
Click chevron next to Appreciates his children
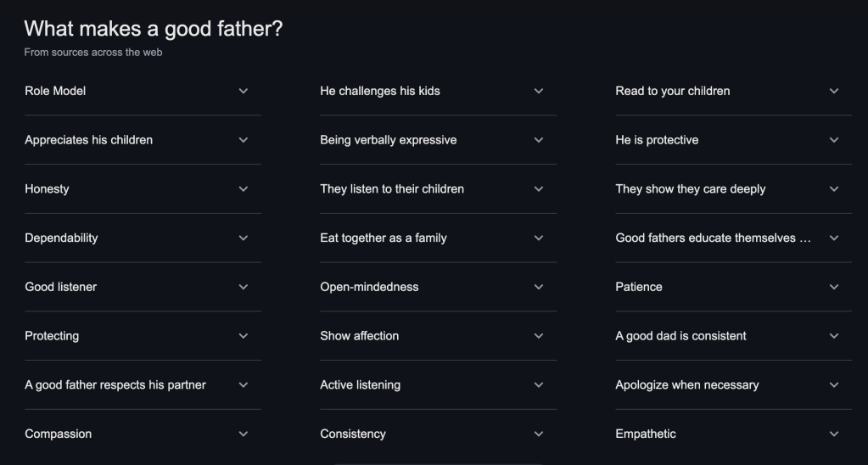[x=244, y=140]
